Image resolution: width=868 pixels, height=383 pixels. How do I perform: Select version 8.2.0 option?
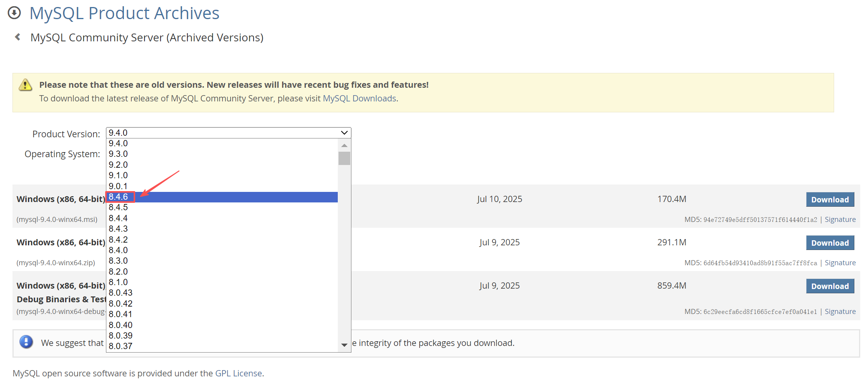point(222,272)
